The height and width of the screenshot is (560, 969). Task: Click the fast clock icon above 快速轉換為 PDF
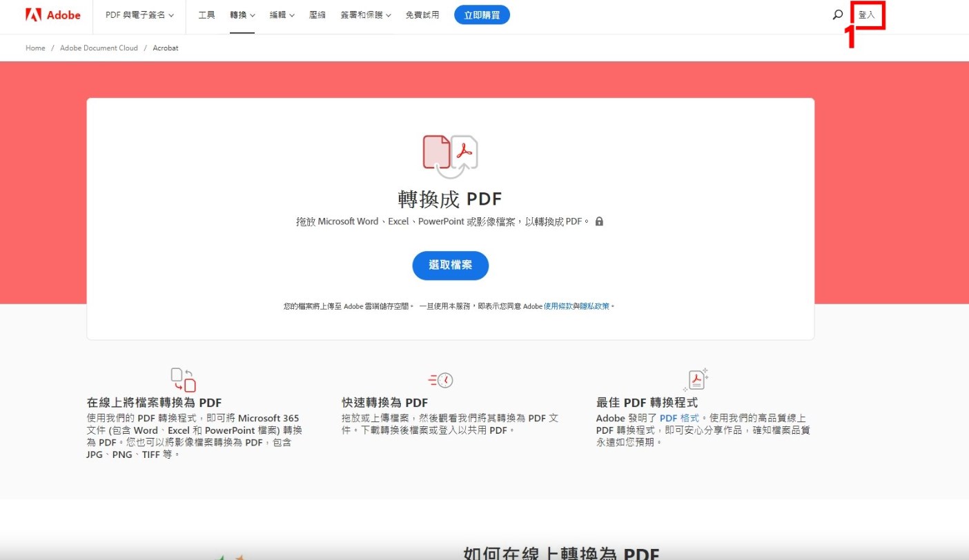[x=441, y=380]
